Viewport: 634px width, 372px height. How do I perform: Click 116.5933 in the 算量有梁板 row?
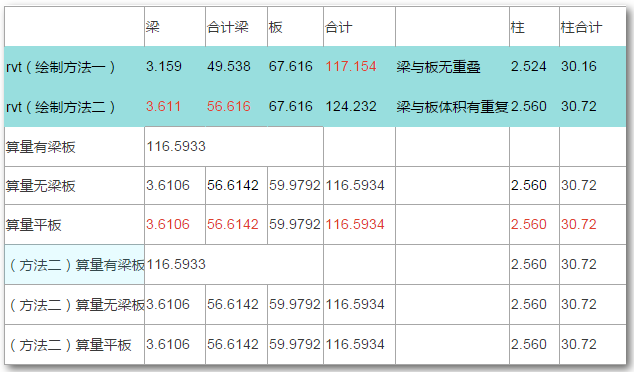point(176,146)
